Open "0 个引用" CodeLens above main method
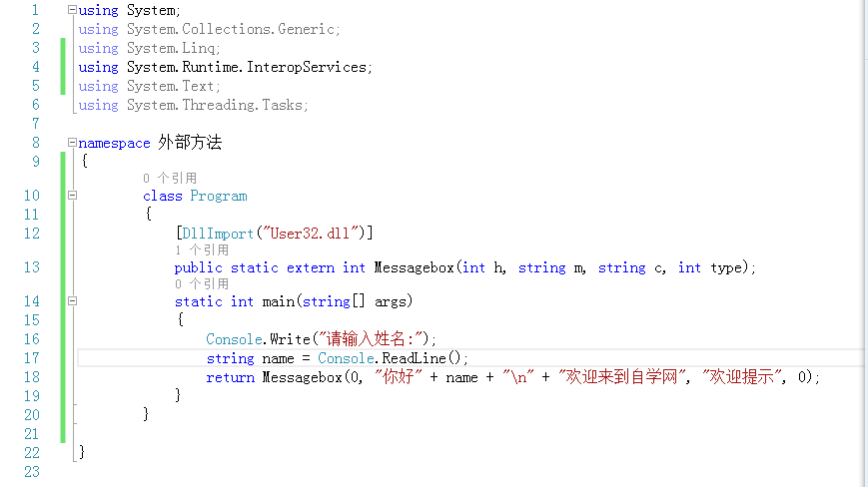 pos(202,284)
